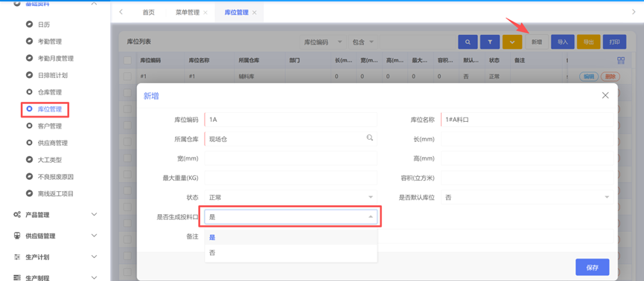Collapse the 基础资料 section chevron
644x281 pixels.
click(x=94, y=3)
